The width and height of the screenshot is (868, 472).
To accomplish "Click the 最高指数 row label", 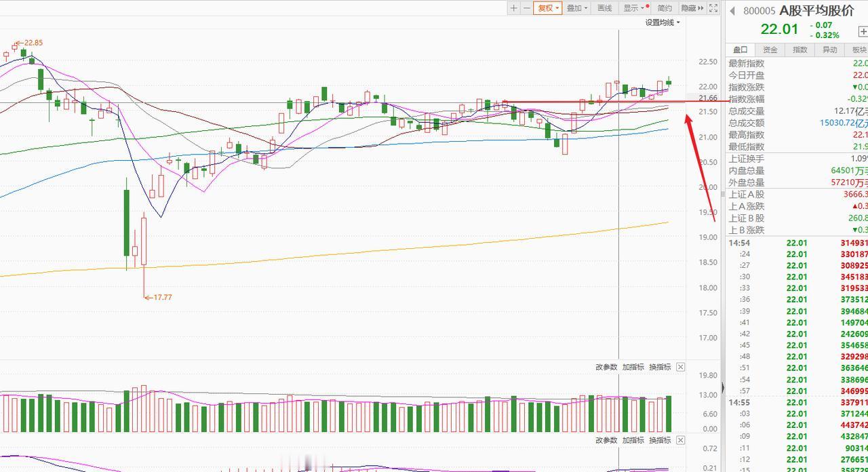I will [x=747, y=135].
